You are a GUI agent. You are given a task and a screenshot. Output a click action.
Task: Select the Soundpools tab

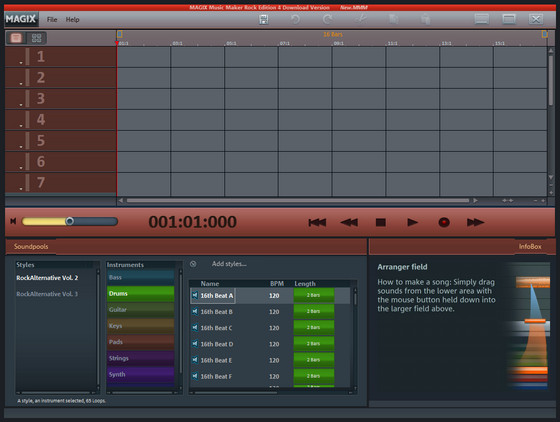[31, 246]
